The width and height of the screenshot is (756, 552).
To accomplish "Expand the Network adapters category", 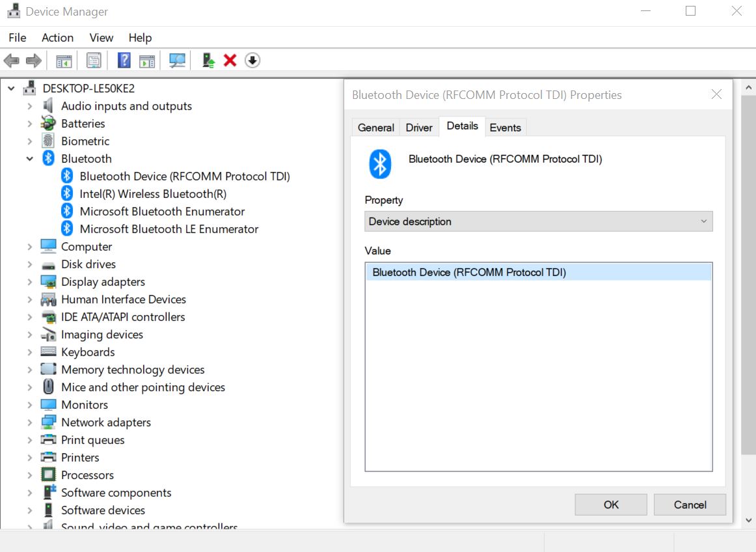I will pos(29,422).
